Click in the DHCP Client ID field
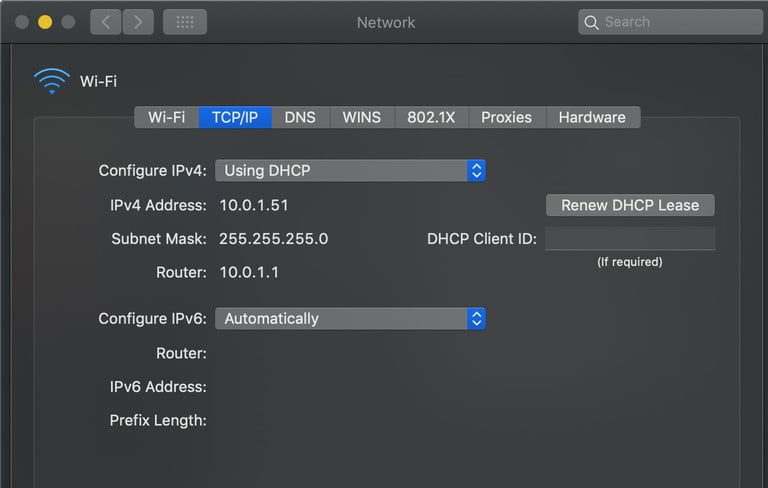Screen dimensions: 768x488 click(x=630, y=239)
